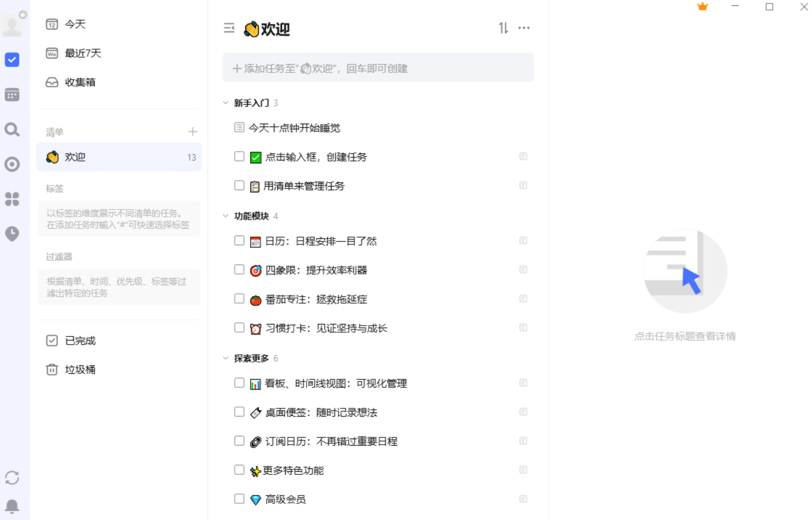
Task: Trigger a sync with the sync icon
Action: (x=12, y=478)
